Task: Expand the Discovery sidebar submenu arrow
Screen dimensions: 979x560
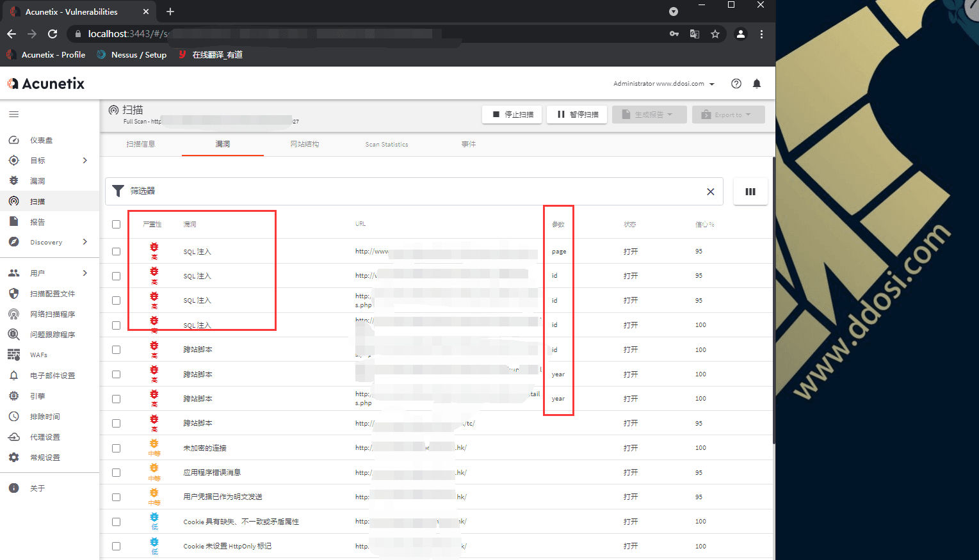Action: click(85, 242)
